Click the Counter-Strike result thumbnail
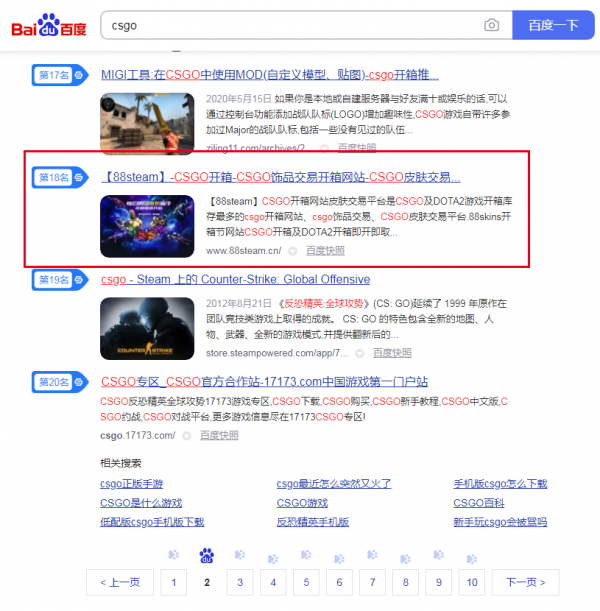The width and height of the screenshot is (600, 611). point(147,328)
